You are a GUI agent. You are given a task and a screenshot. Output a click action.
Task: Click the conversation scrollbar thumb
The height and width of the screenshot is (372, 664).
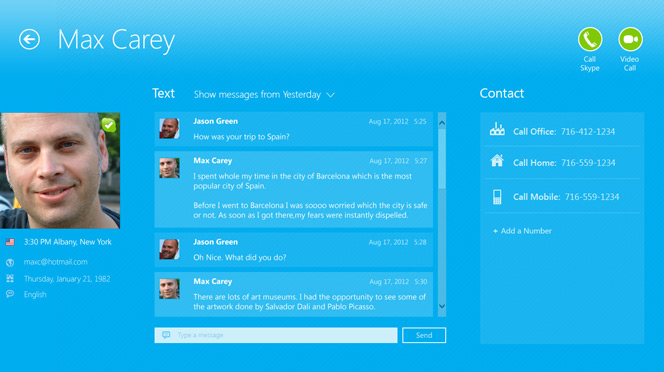(x=442, y=159)
